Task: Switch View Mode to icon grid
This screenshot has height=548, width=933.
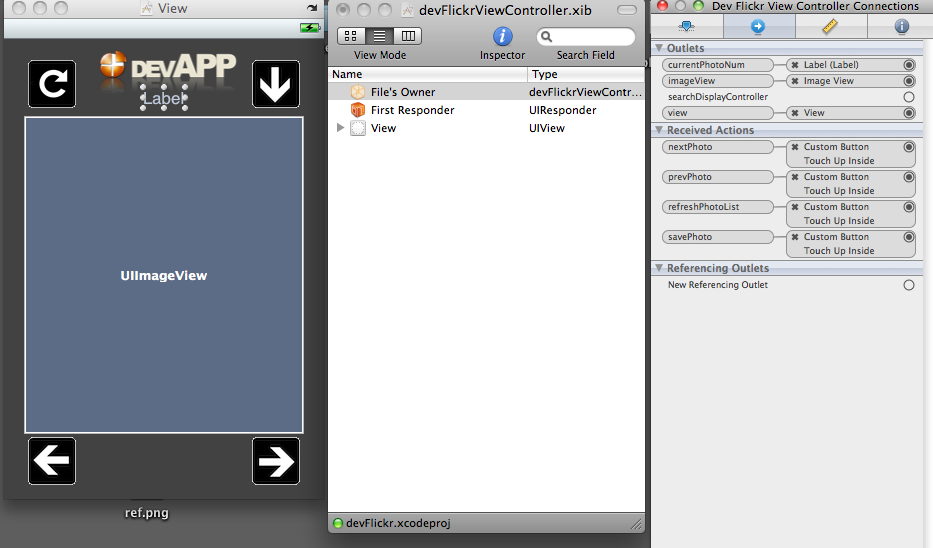Action: [x=351, y=36]
